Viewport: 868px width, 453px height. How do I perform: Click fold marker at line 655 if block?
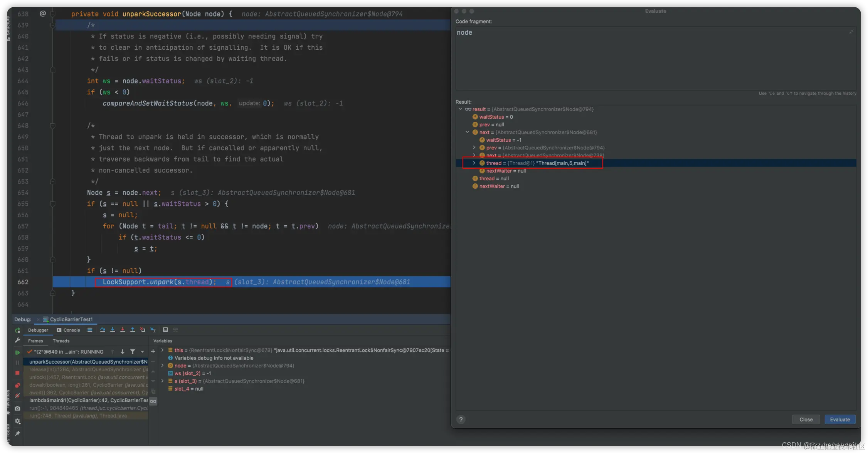coord(53,204)
